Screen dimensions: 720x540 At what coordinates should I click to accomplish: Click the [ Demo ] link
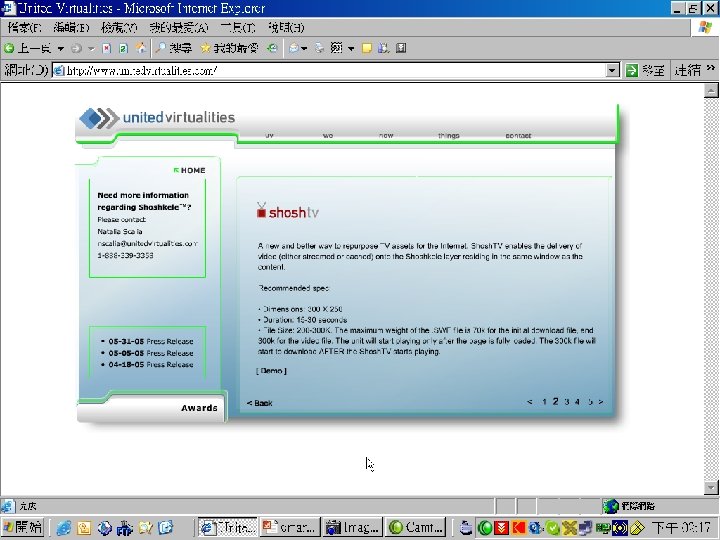click(271, 371)
